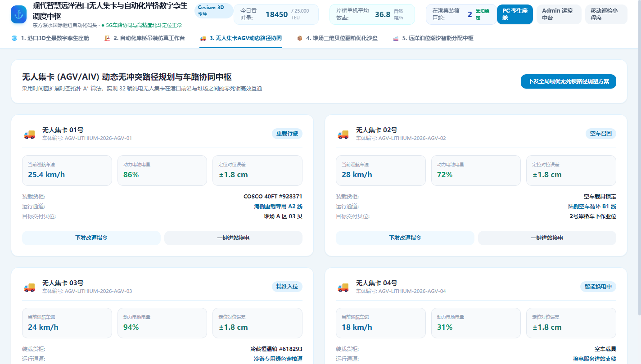
Task: Select the PC 孪生座舱 view button
Action: click(x=515, y=14)
